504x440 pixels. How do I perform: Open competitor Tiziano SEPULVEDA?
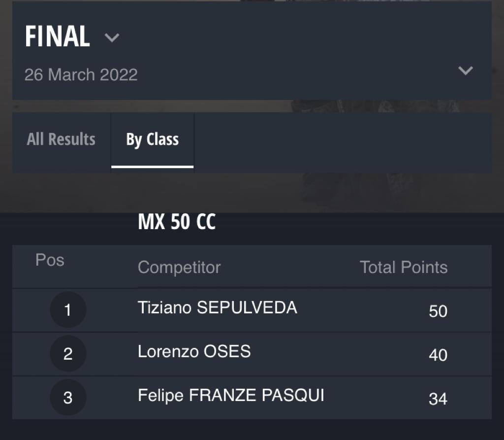[217, 307]
